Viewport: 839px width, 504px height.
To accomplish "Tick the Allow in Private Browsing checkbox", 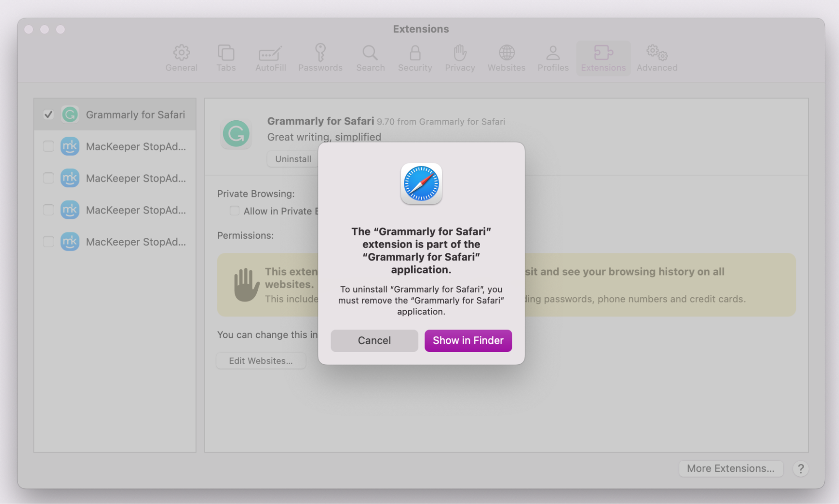I will click(x=234, y=211).
